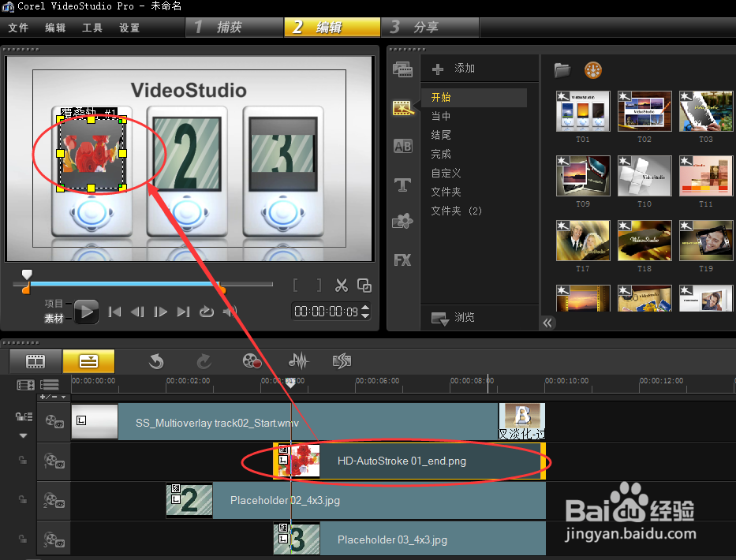Screen dimensions: 736x560
Task: Click the preview scrubber handle
Action: tap(28, 274)
